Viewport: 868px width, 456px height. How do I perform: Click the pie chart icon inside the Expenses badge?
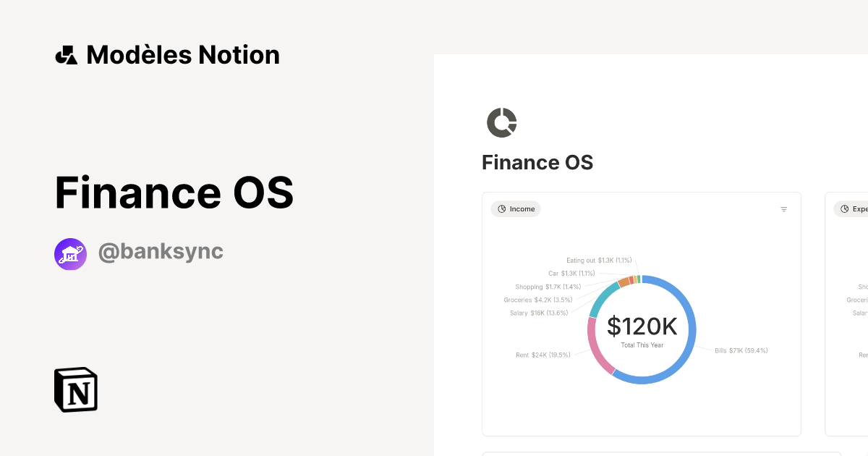843,208
